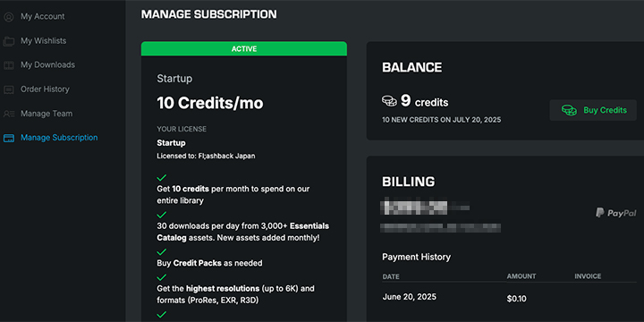This screenshot has width=644, height=322.
Task: Select the Manage Subscription sidebar item
Action: [59, 138]
